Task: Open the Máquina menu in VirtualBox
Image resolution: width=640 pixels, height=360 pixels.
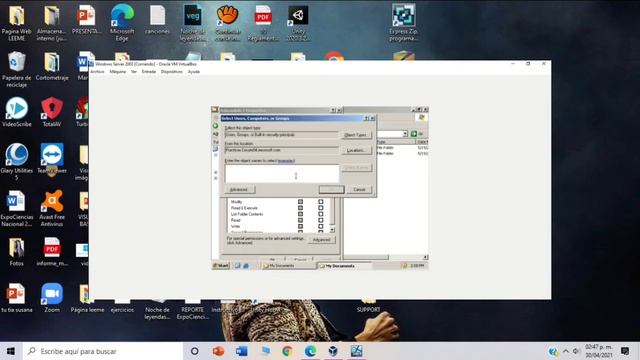Action: click(118, 71)
